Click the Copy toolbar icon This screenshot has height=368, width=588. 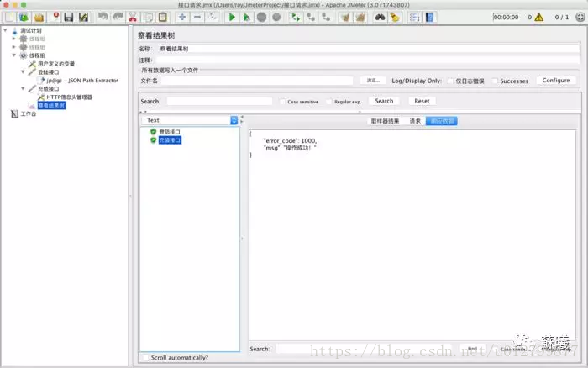point(149,18)
